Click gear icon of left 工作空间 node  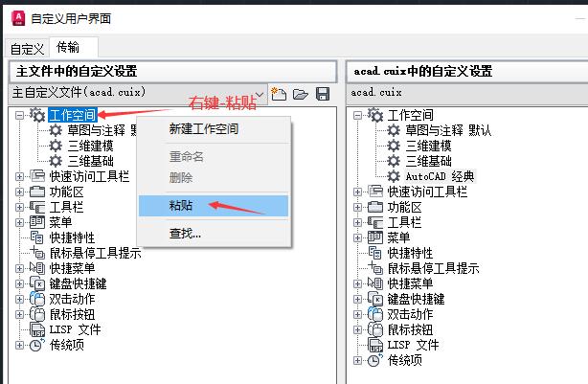(37, 115)
